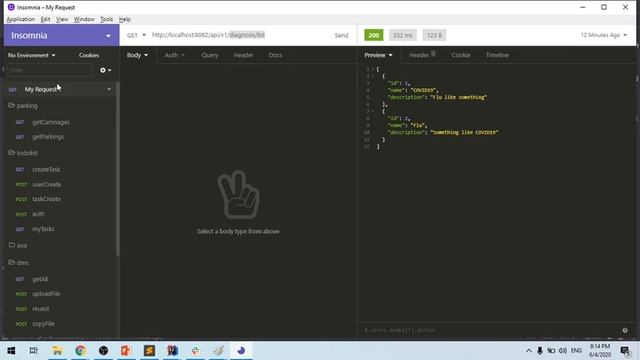Switch to the response Header tab
The height and width of the screenshot is (360, 640).
click(x=422, y=55)
